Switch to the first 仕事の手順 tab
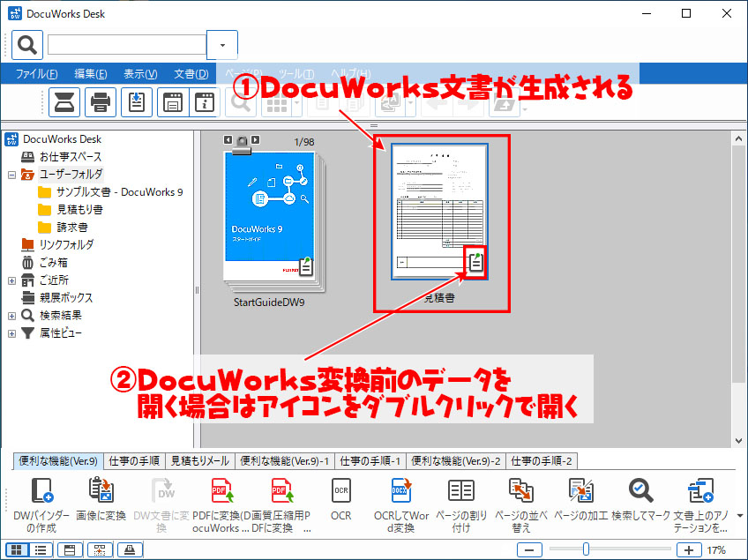 [134, 460]
